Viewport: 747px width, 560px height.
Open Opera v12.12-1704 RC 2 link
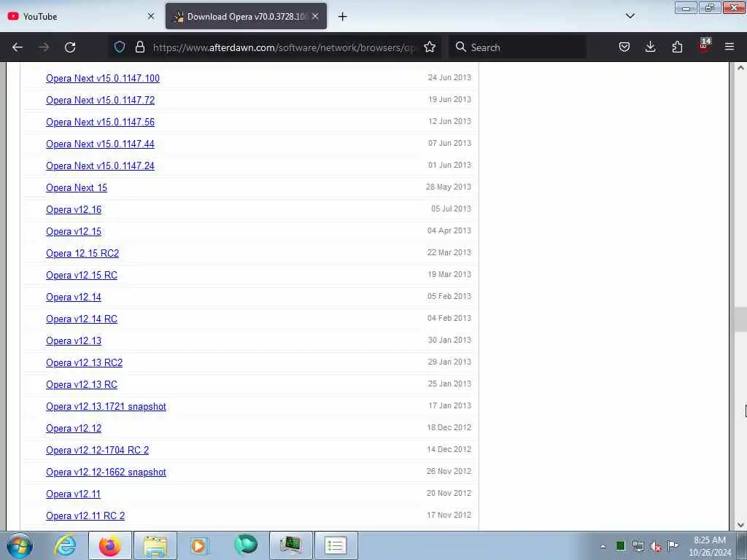click(97, 451)
